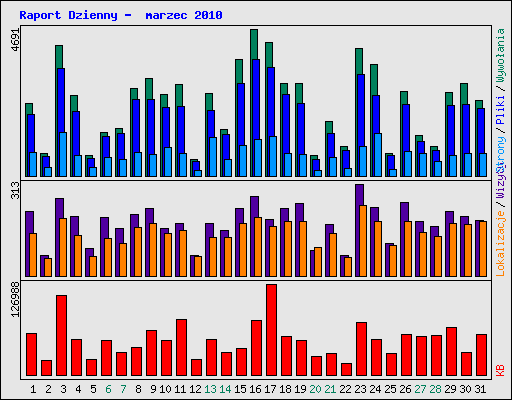The height and width of the screenshot is (400, 512).
Task: Click the green weekend day label '7'
Action: [x=123, y=389]
